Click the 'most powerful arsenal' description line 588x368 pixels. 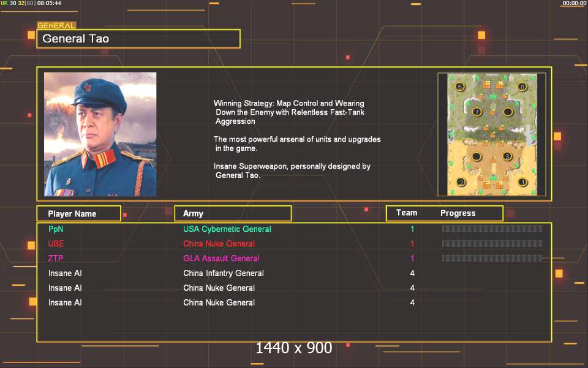(x=297, y=144)
